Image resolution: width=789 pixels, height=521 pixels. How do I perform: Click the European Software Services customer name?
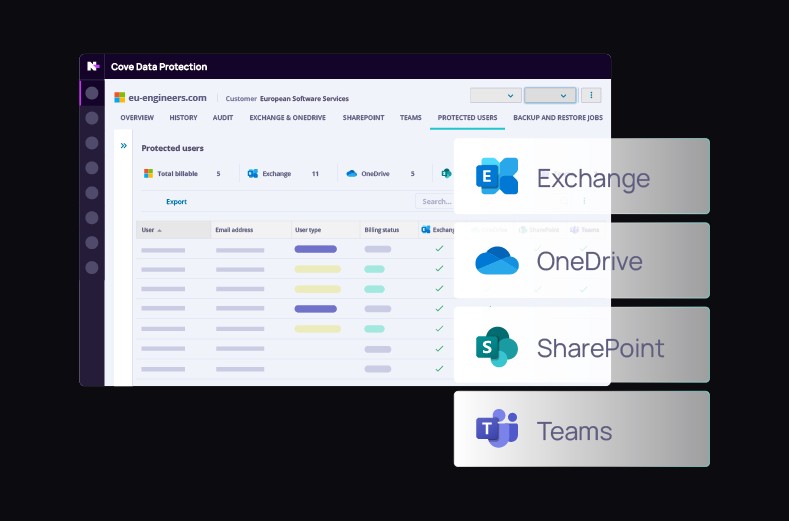pyautogui.click(x=304, y=99)
